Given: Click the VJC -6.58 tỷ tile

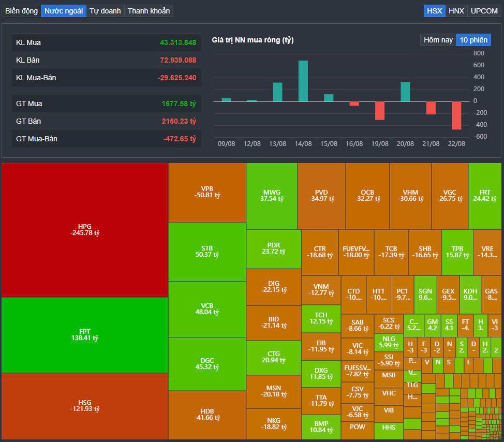Looking at the screenshot, I should (358, 412).
